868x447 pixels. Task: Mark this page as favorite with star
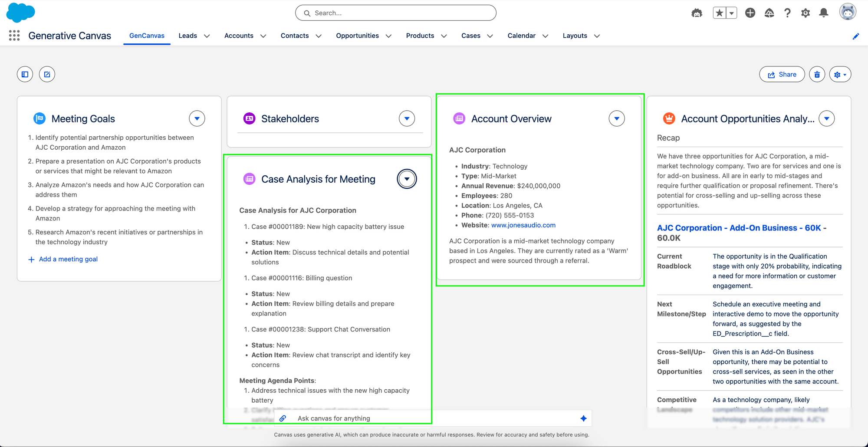pos(719,13)
